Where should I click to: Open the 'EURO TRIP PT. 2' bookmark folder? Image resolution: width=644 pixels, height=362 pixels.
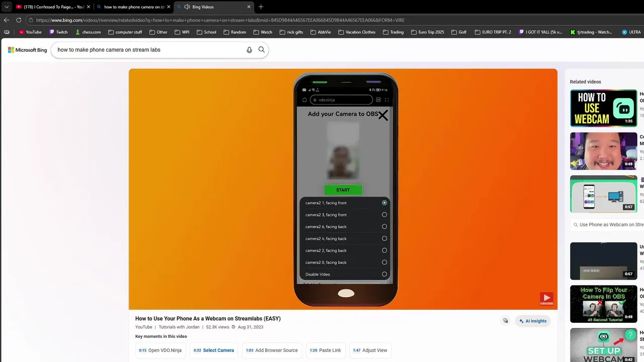click(x=492, y=32)
